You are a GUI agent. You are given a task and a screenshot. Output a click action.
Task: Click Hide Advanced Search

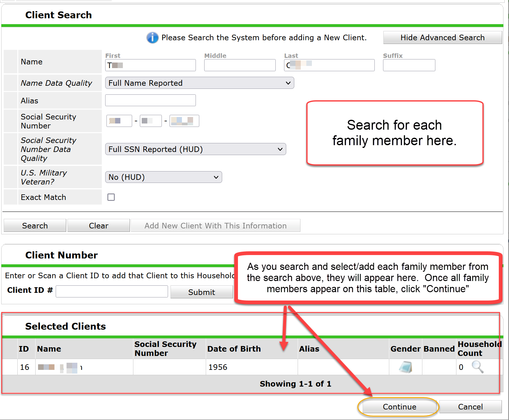tap(442, 37)
